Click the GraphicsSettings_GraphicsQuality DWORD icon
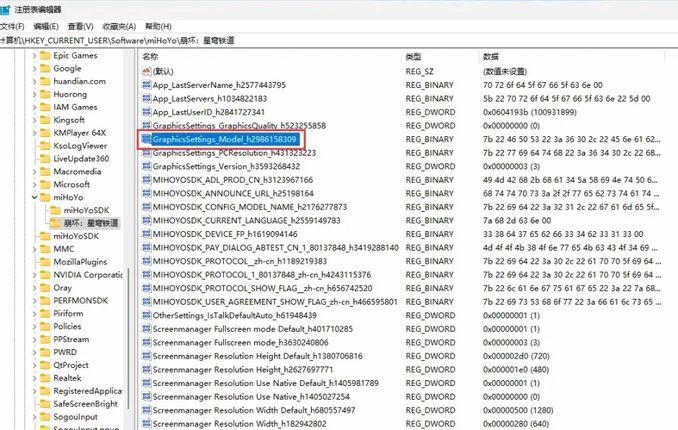Screen dimensions: 678x430 point(145,126)
